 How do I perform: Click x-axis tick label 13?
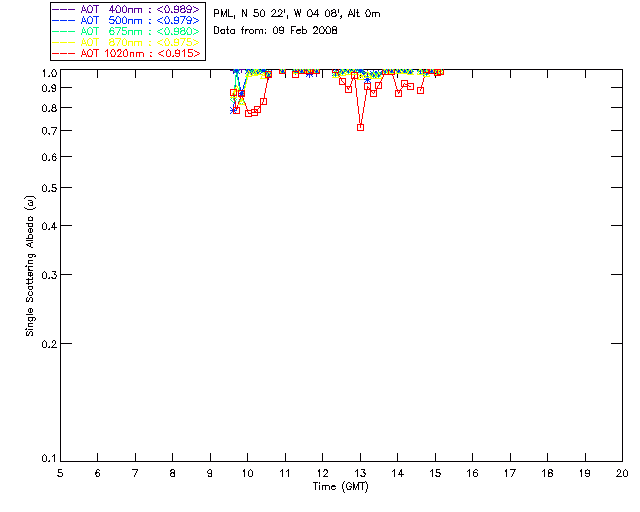(x=360, y=473)
